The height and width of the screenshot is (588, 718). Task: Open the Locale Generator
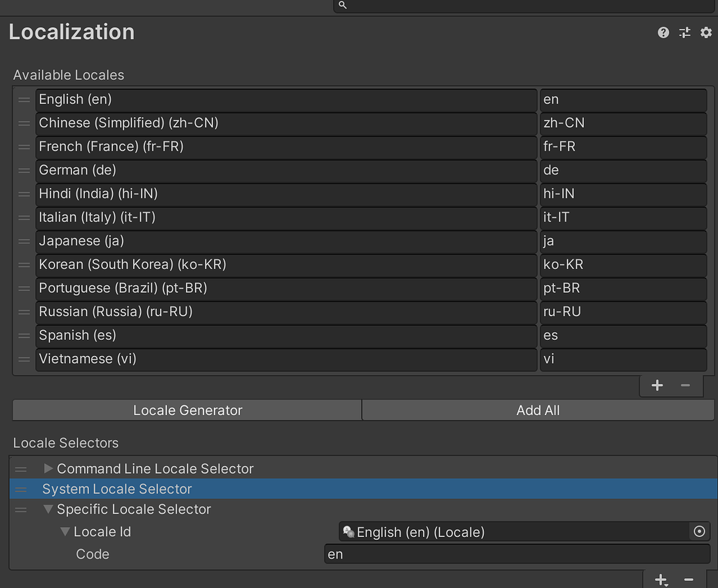186,410
